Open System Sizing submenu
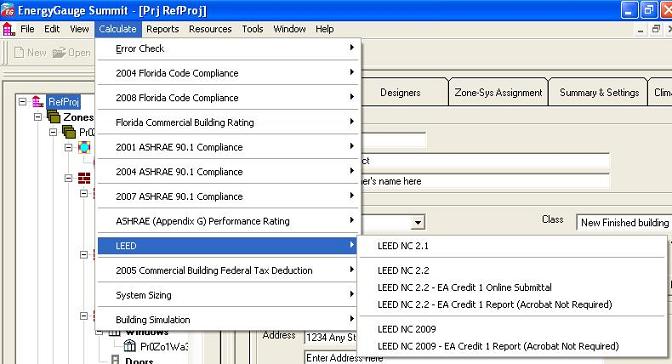 coord(228,295)
